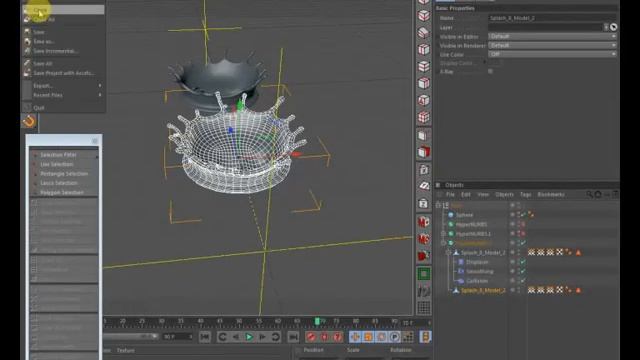Toggle Rotation keyframe recording
This screenshot has height=360, width=640.
click(x=381, y=337)
